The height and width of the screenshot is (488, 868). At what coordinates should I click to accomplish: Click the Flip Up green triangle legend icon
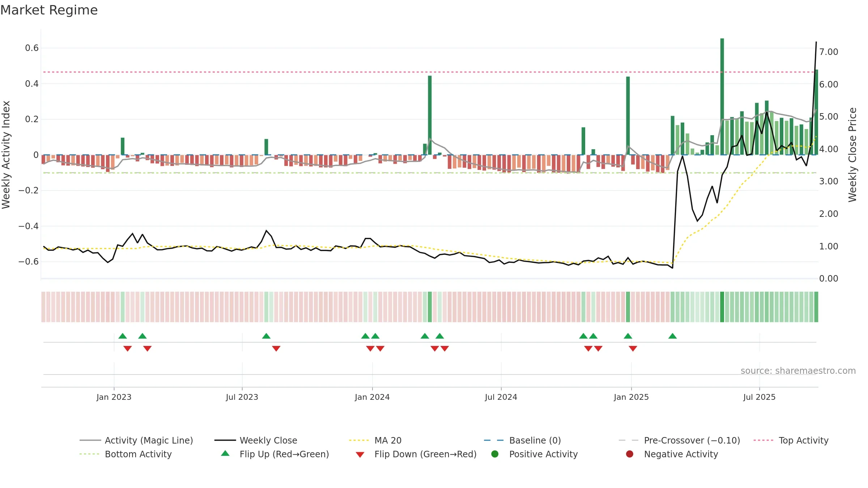click(225, 453)
